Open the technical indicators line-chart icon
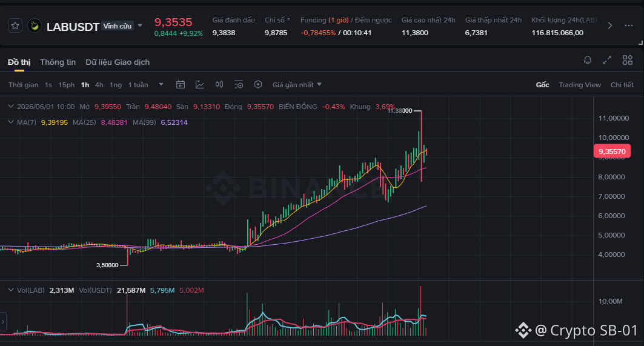 tap(199, 84)
